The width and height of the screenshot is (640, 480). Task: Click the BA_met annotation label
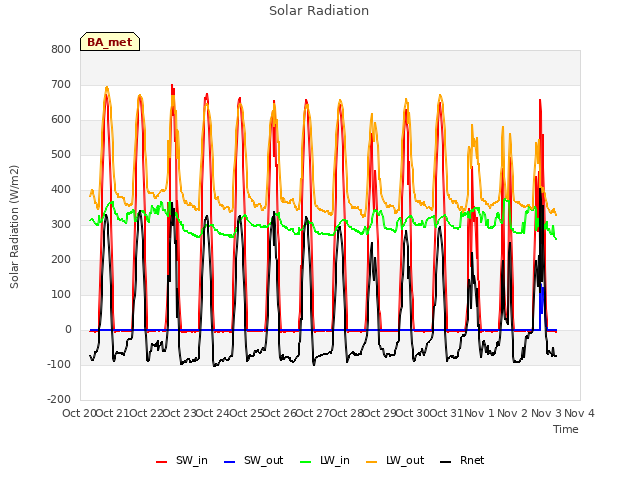coord(110,42)
